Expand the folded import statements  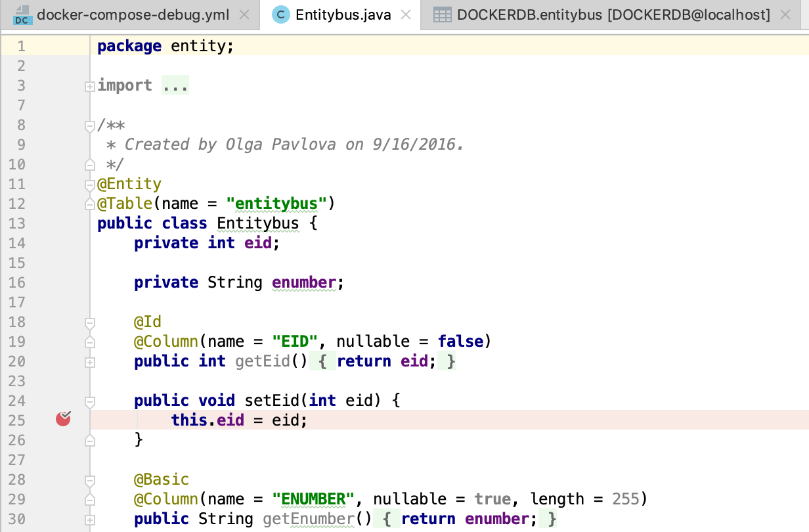[89, 85]
